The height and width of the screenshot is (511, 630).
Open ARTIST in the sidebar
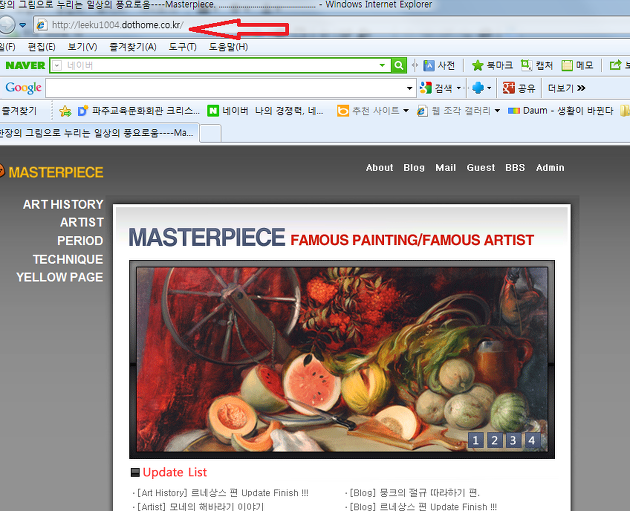82,222
